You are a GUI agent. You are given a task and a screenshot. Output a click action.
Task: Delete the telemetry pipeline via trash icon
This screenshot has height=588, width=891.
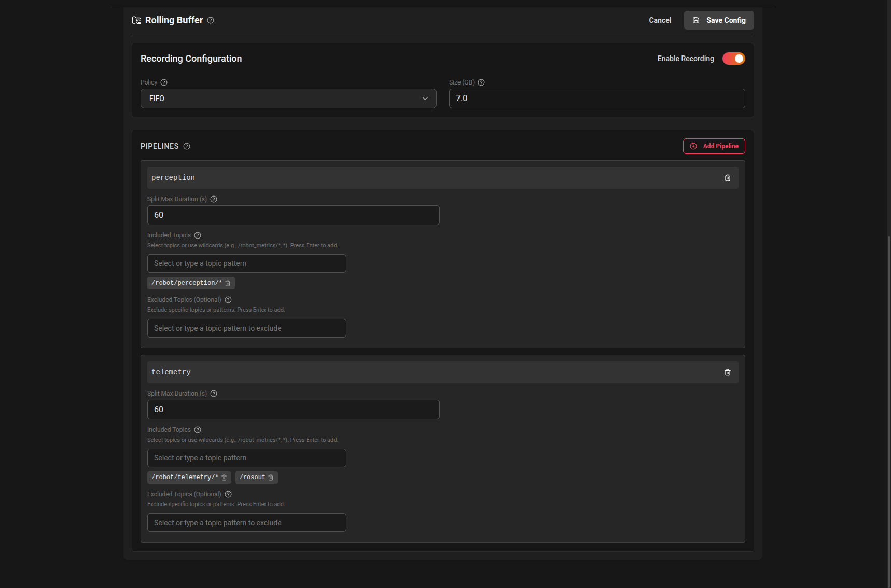point(727,372)
